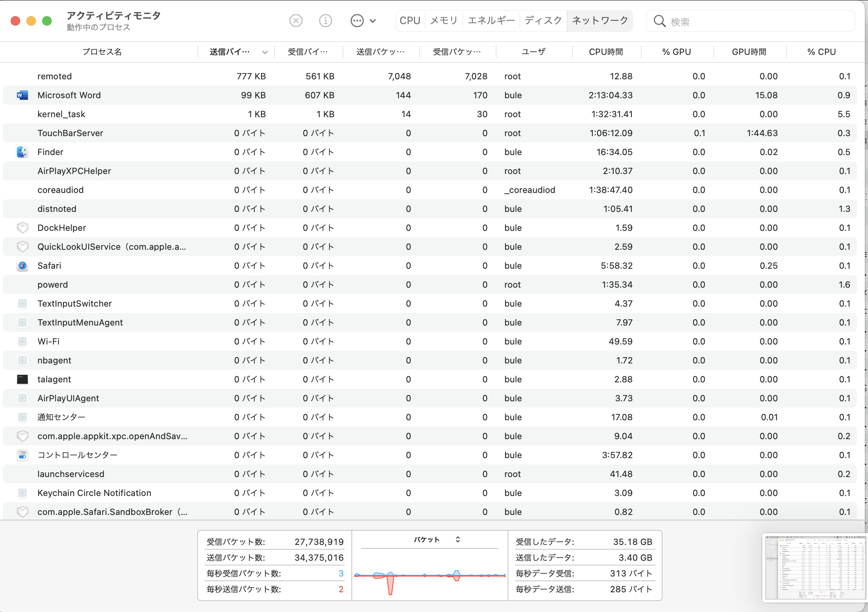Select the Microsoft Word process icon
The width and height of the screenshot is (868, 612).
coord(22,95)
